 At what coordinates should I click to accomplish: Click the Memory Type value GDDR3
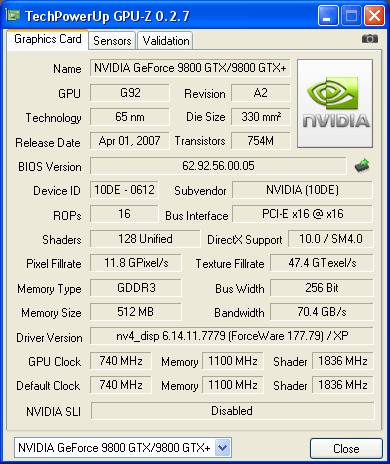pyautogui.click(x=136, y=288)
